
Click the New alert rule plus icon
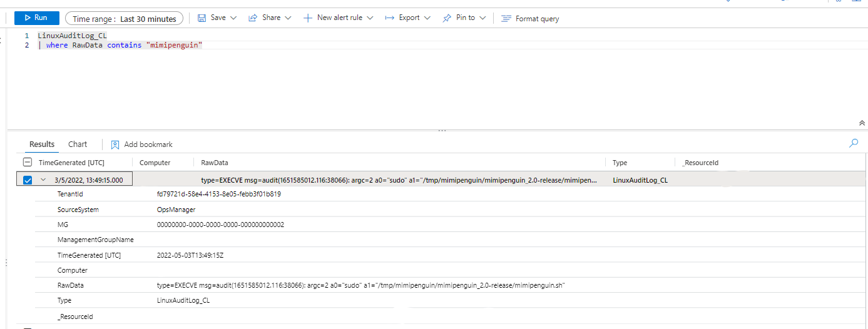click(308, 18)
